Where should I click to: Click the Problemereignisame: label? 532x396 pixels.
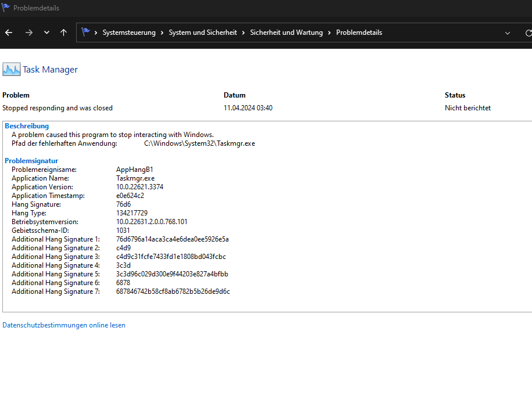click(x=44, y=170)
